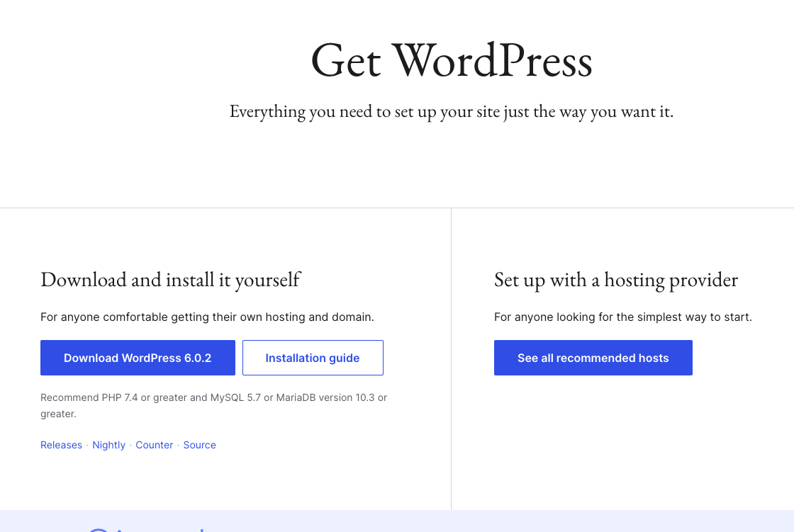Click the Get WordPress heading
This screenshot has height=532, width=794.
click(x=452, y=61)
